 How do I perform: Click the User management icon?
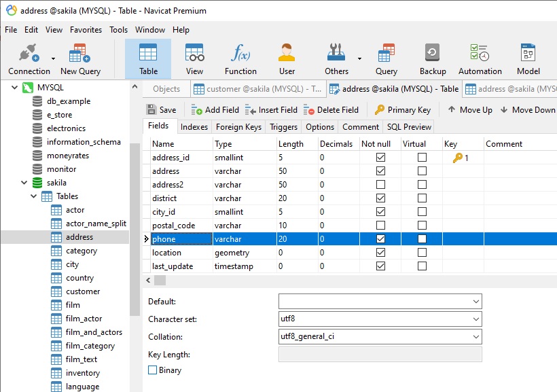pos(286,58)
